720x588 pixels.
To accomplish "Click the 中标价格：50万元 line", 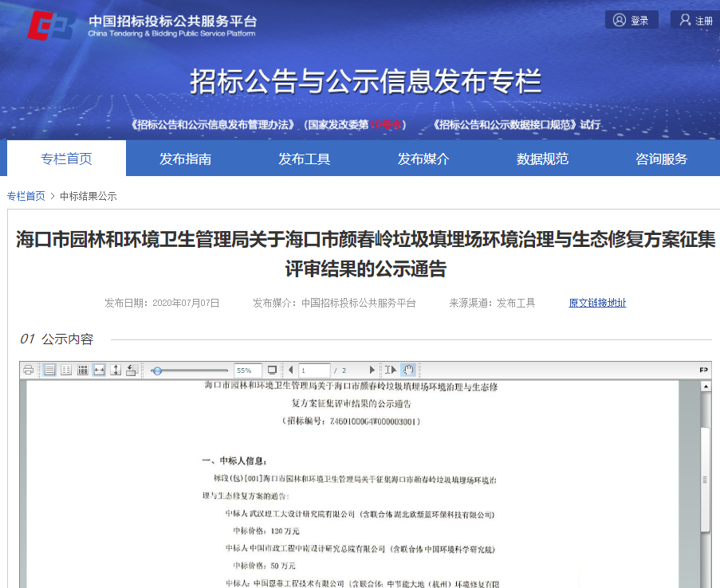I will 264,566.
